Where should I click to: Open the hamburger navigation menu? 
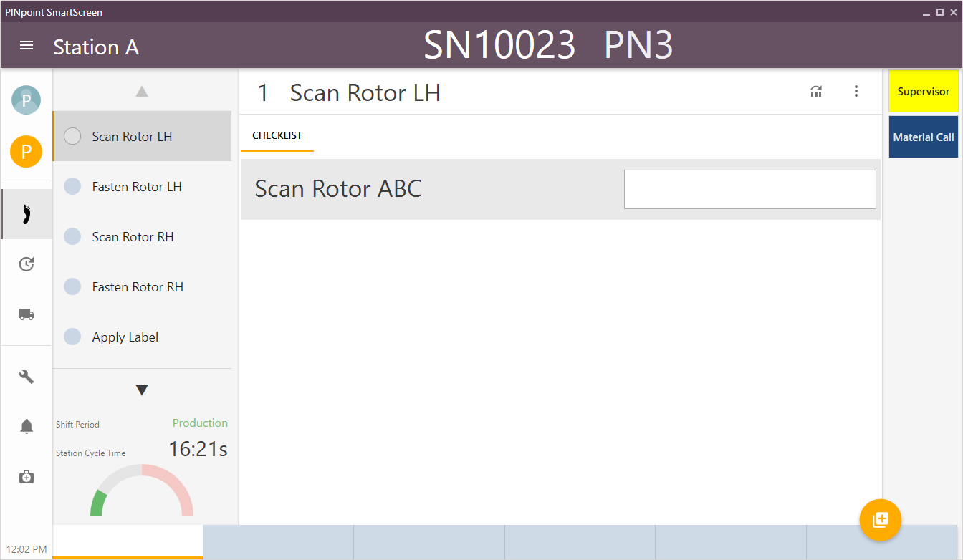coord(27,46)
